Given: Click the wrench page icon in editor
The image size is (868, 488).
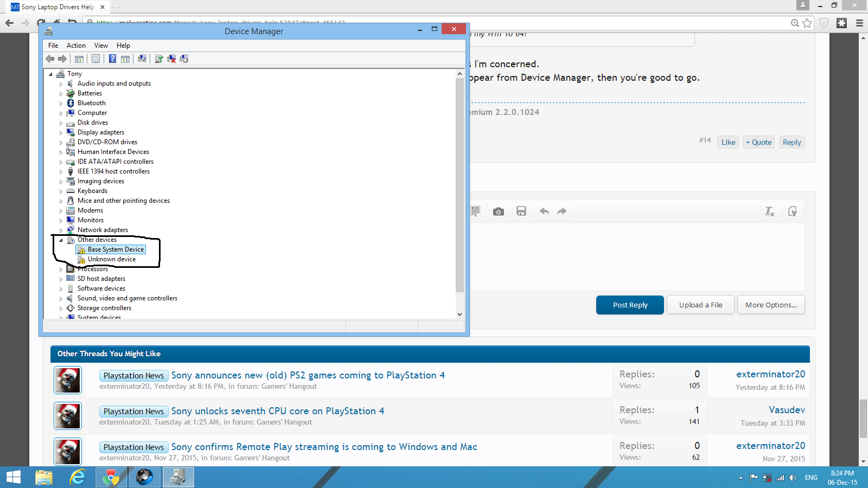Looking at the screenshot, I should (793, 211).
